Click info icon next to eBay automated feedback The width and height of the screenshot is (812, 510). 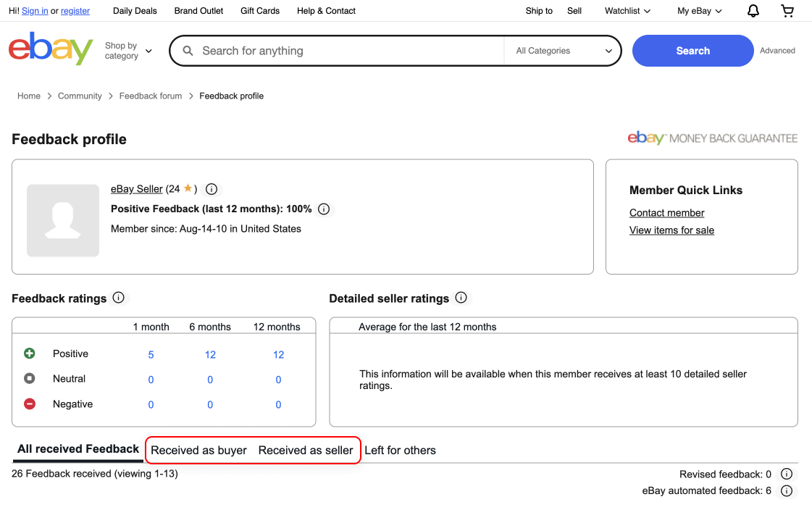click(x=787, y=491)
